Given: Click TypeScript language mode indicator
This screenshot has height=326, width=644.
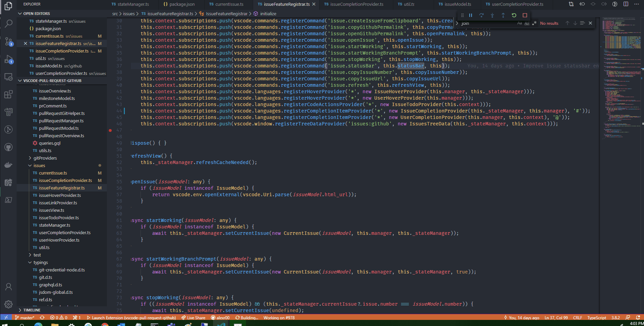Looking at the screenshot, I should pyautogui.click(x=596, y=318).
